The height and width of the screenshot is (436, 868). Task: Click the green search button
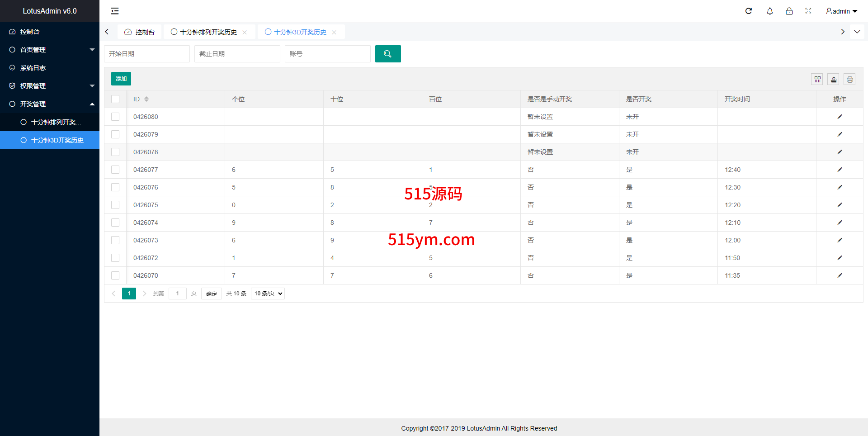pyautogui.click(x=388, y=54)
